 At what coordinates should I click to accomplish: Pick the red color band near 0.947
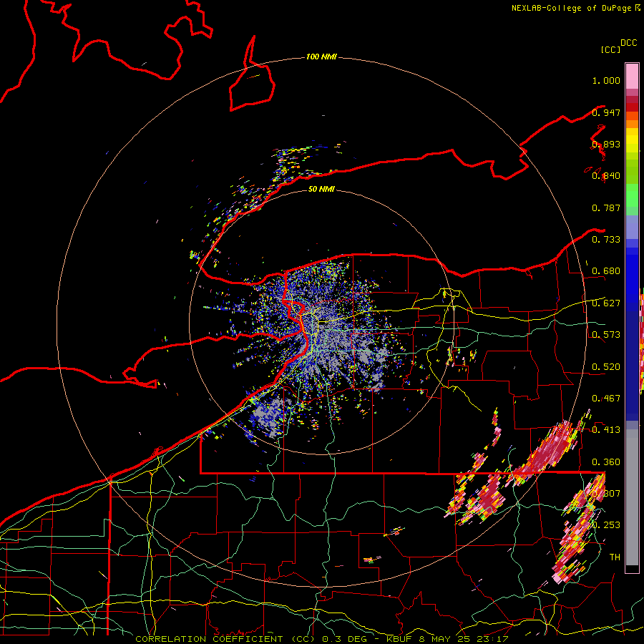coord(632,107)
